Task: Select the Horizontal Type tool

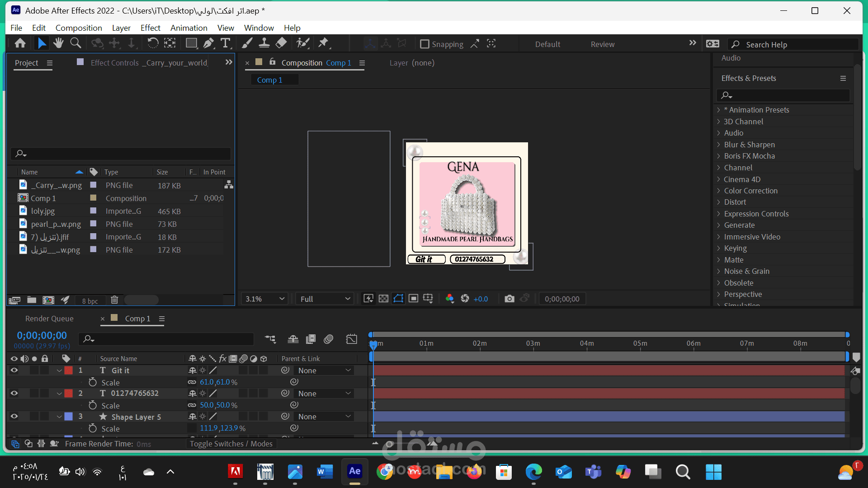Action: (225, 43)
